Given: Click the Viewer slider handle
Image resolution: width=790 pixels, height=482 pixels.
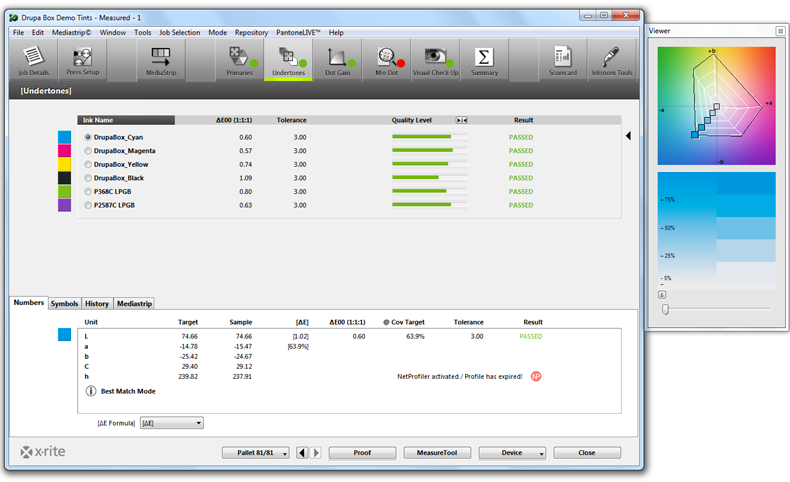Looking at the screenshot, I should pyautogui.click(x=666, y=309).
